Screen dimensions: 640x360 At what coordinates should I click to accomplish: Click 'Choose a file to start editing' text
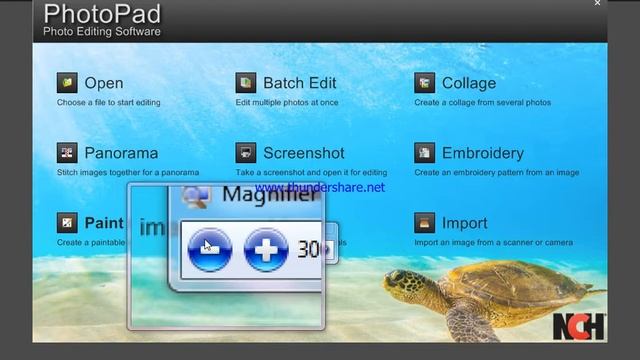[x=109, y=102]
